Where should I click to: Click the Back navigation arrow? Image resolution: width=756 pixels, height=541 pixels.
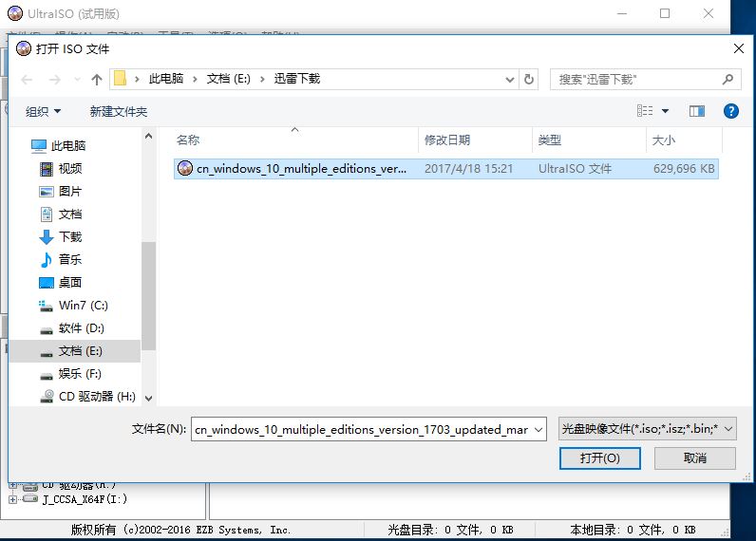pos(27,80)
